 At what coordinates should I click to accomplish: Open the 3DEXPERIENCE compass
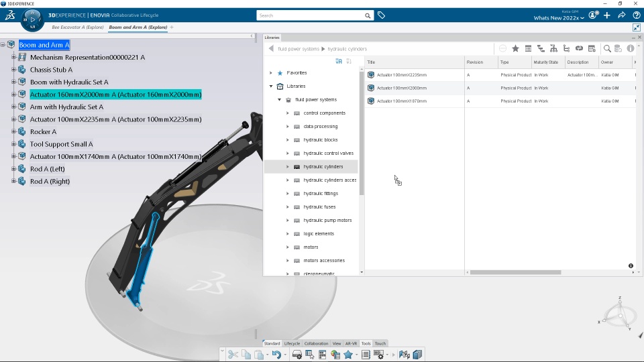32,19
